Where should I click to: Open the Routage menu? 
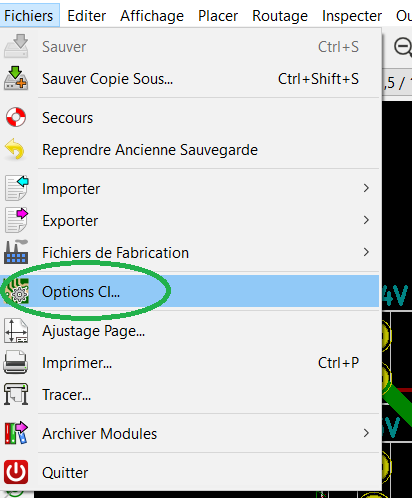point(280,16)
